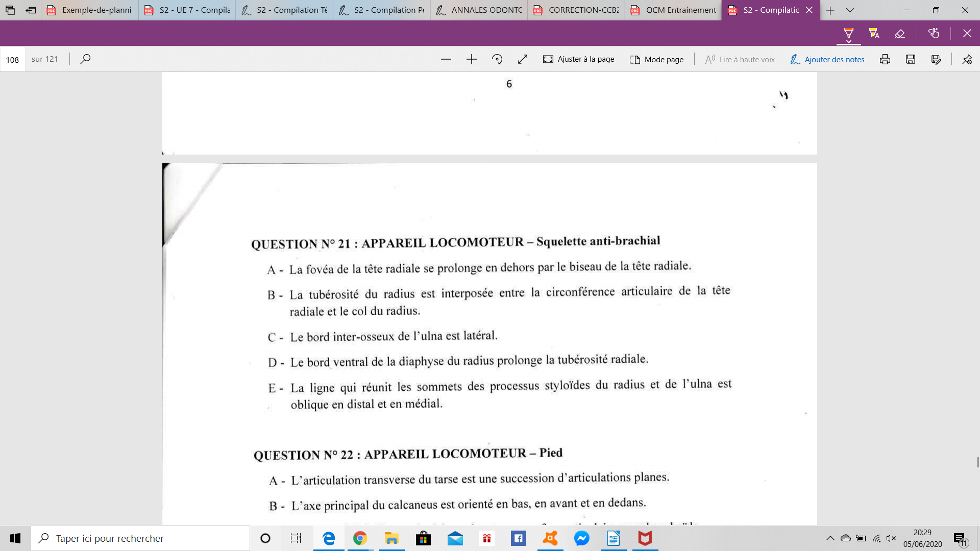Click the save icon

(910, 59)
